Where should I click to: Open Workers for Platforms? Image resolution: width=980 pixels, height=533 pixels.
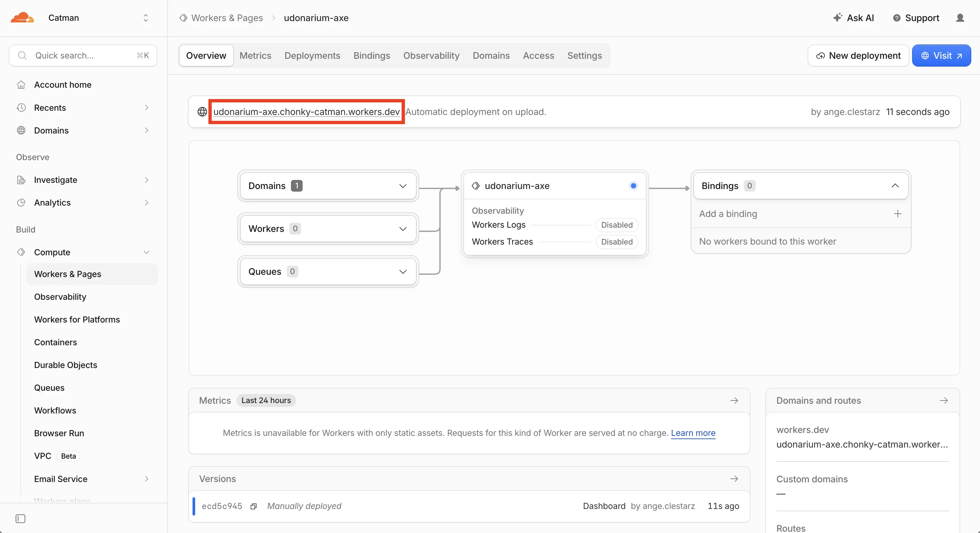[x=77, y=320]
